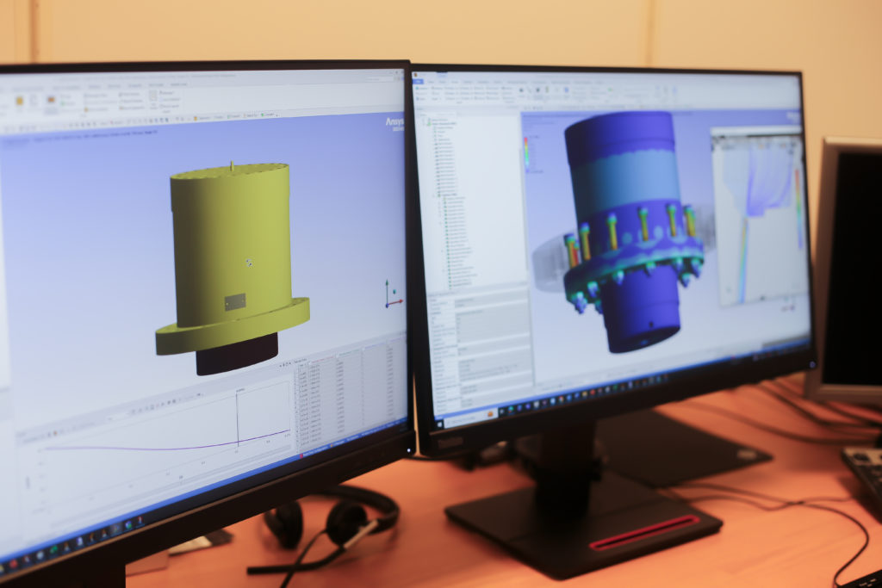
Task: Click the small gray rectangle on yellow cylinder
Action: tap(234, 301)
